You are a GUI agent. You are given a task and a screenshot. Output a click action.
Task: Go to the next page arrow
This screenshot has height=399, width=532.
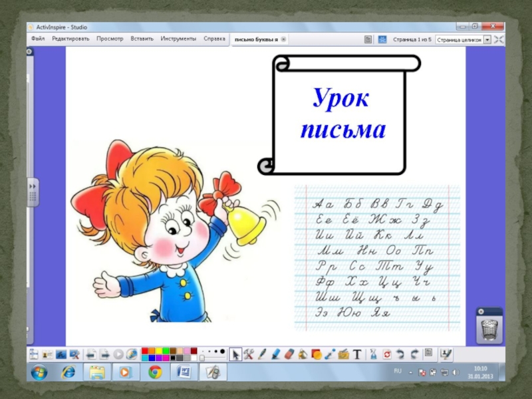coord(104,354)
